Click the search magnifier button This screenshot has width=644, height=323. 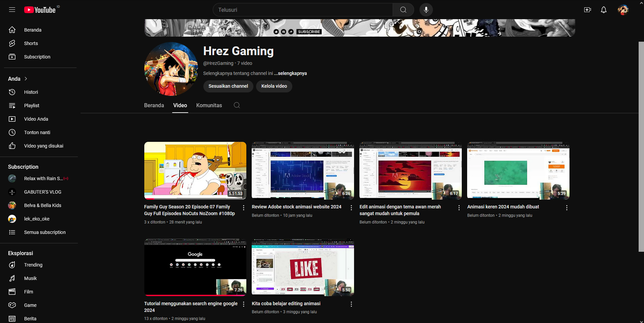click(x=403, y=10)
